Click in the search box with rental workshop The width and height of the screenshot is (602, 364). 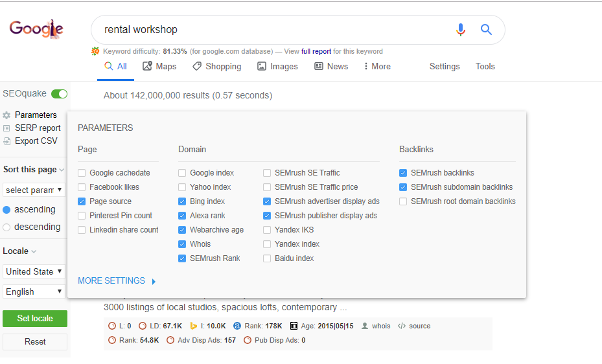[272, 30]
